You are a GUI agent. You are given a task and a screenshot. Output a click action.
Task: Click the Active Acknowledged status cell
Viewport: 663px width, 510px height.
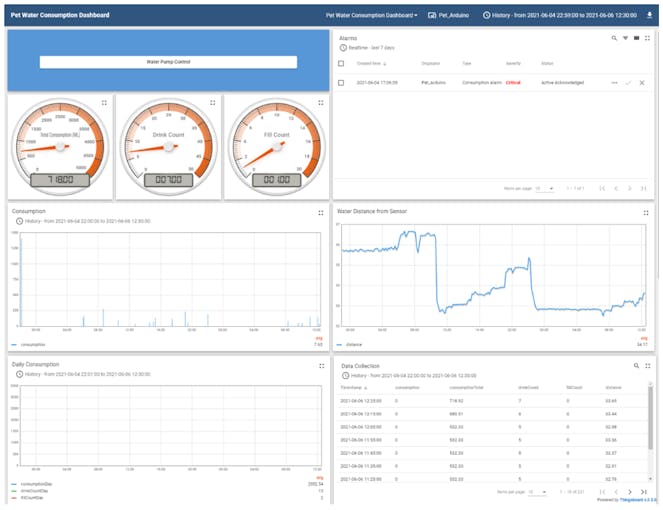562,83
